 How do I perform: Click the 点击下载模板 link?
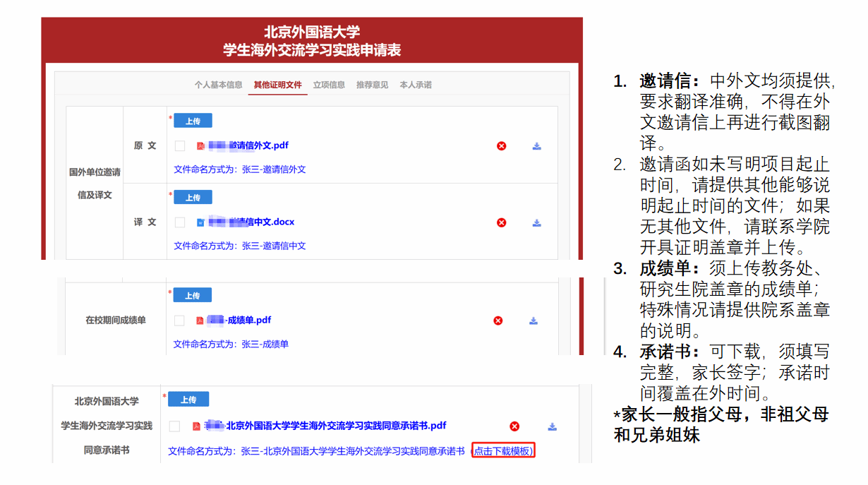tap(503, 451)
